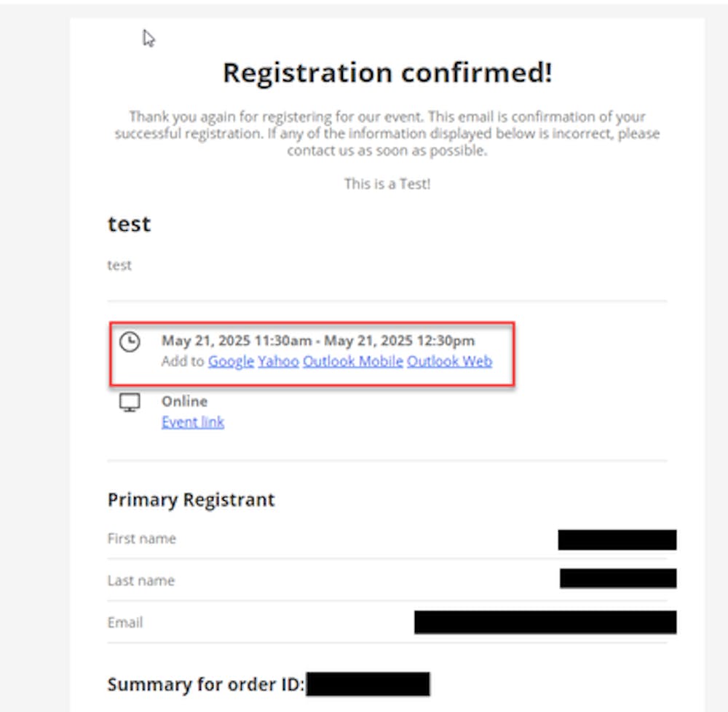Click the This is a Test! message
This screenshot has height=712, width=728.
[387, 184]
